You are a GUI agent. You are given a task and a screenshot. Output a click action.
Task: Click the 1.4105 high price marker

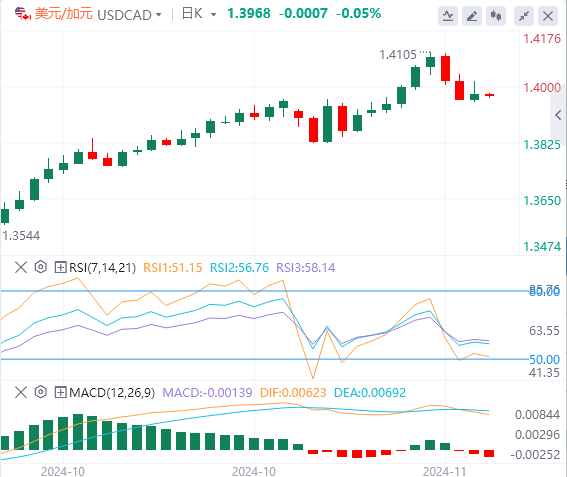coord(398,55)
